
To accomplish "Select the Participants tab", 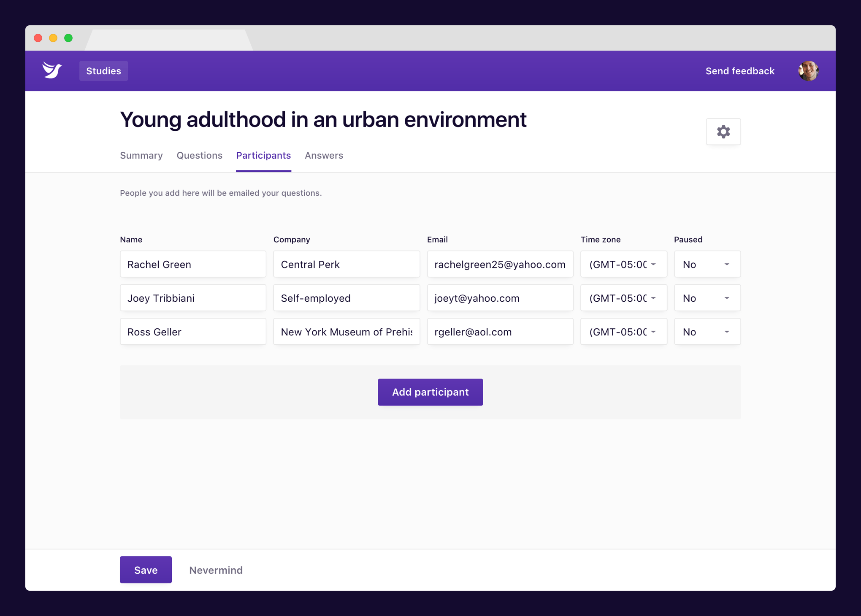I will tap(263, 156).
